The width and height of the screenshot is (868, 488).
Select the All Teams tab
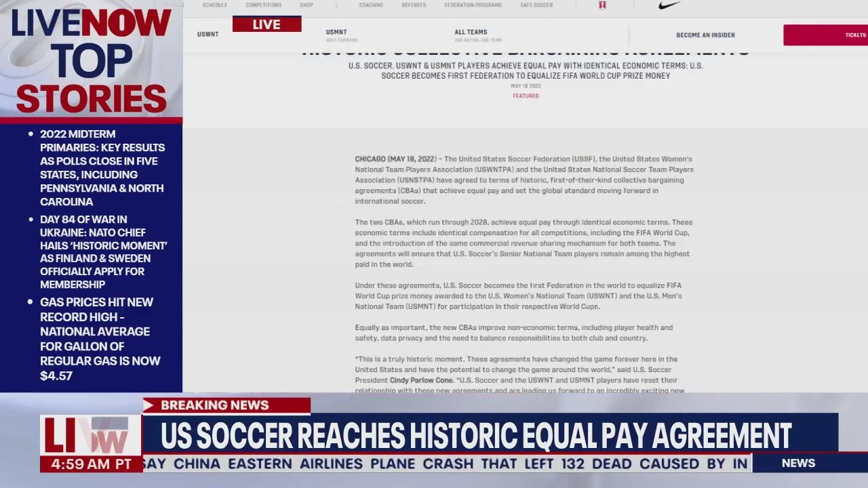(x=471, y=33)
